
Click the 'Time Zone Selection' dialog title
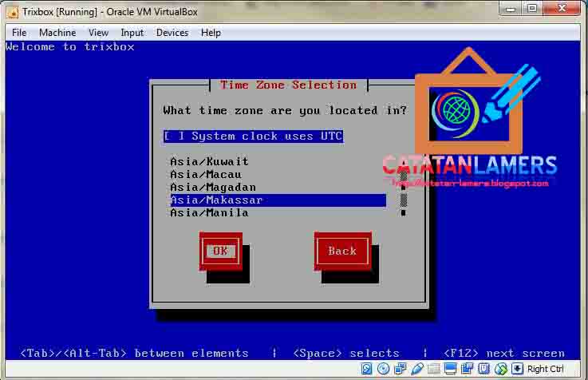[x=288, y=85]
